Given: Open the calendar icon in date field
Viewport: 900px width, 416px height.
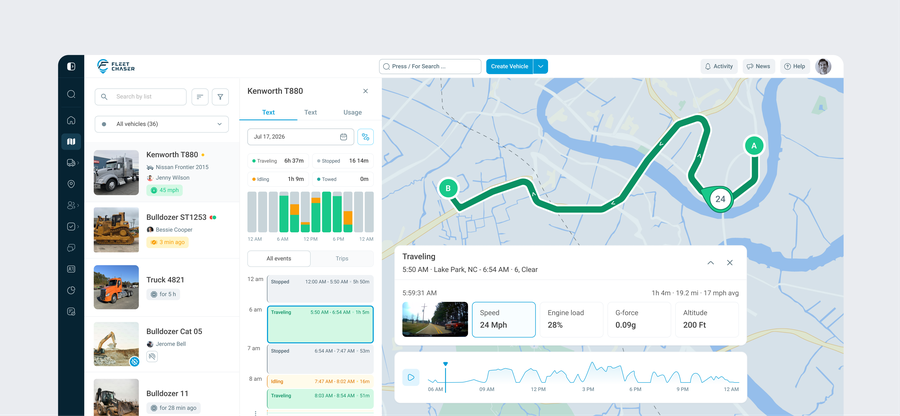Looking at the screenshot, I should [x=343, y=137].
